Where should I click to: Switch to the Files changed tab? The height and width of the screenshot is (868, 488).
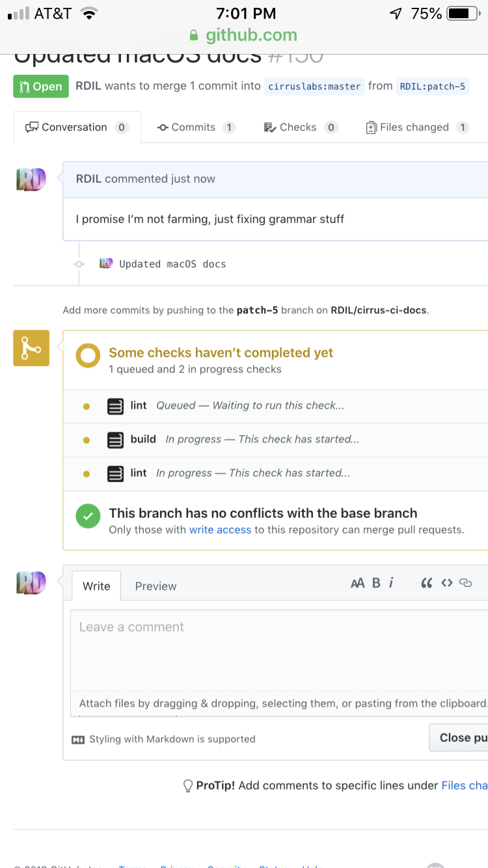tap(416, 127)
